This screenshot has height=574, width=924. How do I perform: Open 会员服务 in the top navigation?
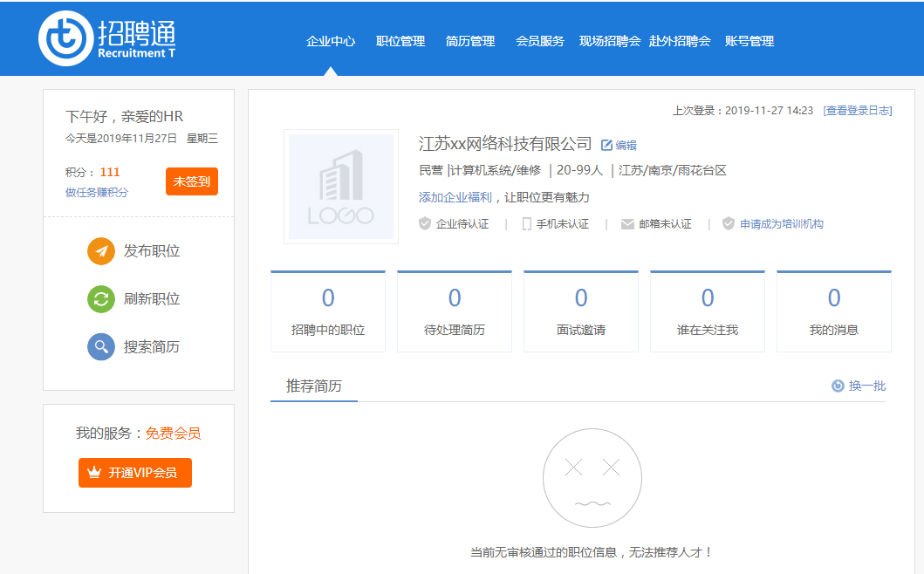point(540,41)
